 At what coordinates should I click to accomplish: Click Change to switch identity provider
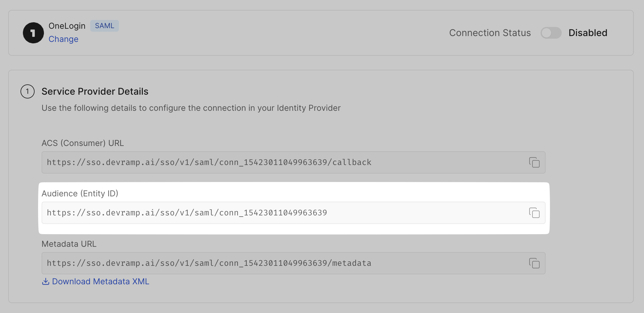tap(63, 39)
